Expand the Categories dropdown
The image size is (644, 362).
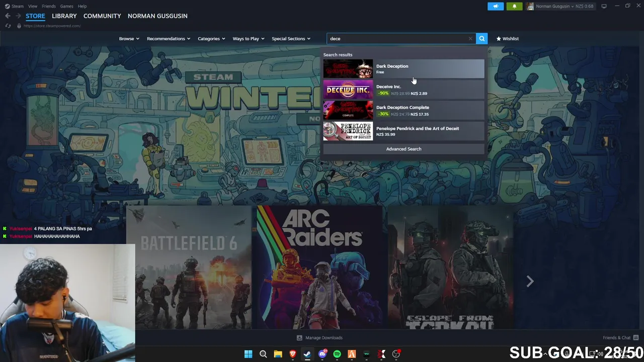(x=211, y=39)
